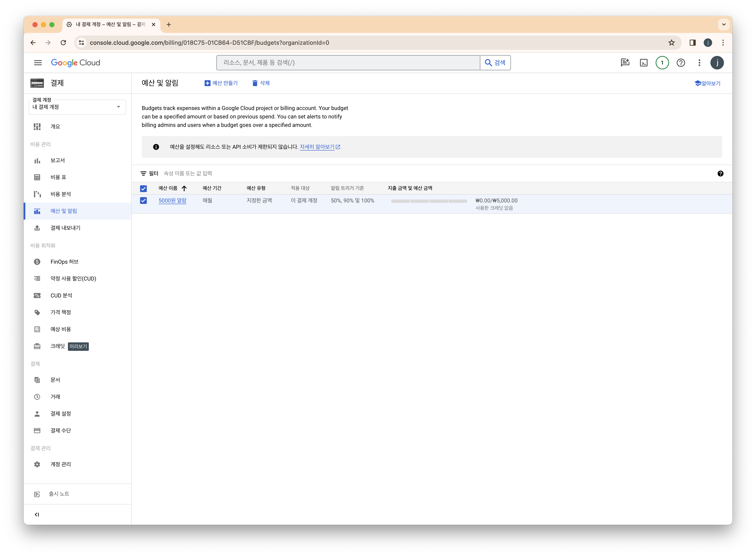
Task: Uncheck the 5000원 알람 row checkbox
Action: (143, 201)
